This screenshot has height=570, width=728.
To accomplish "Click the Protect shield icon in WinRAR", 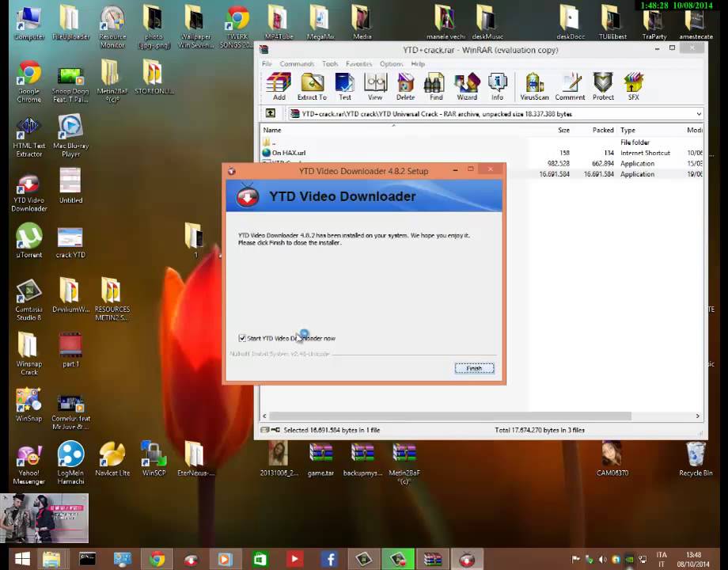I will tap(603, 87).
